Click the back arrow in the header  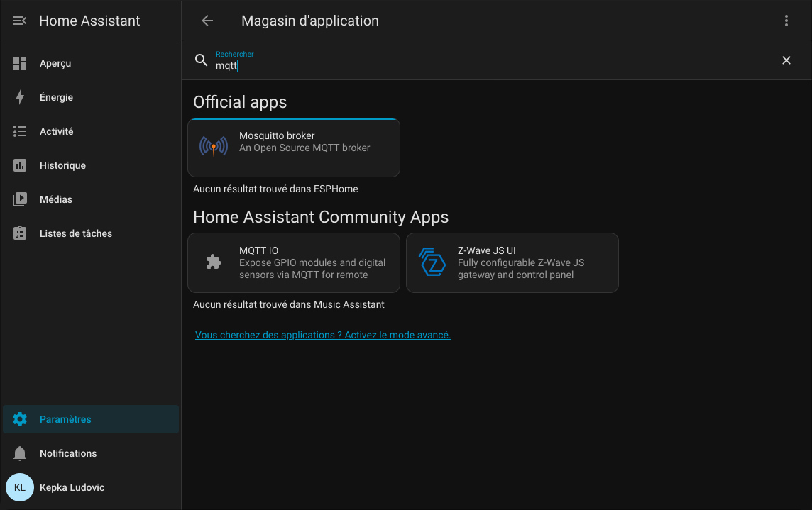click(x=207, y=21)
